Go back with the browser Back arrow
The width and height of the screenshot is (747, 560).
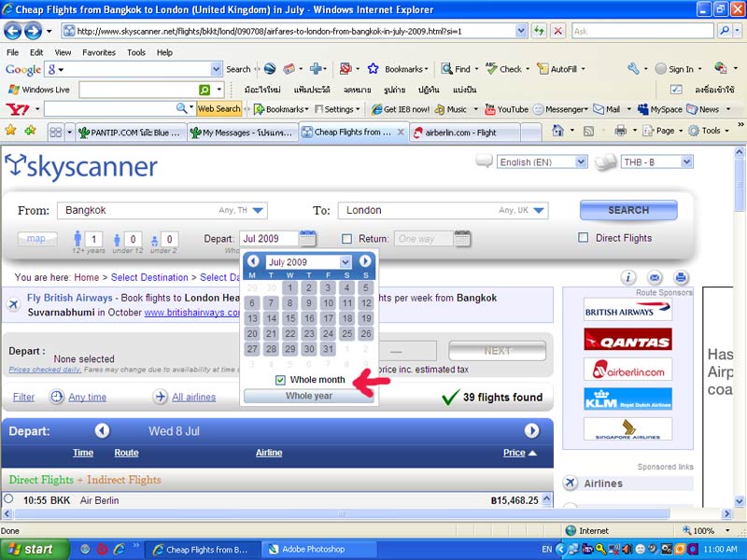click(13, 32)
